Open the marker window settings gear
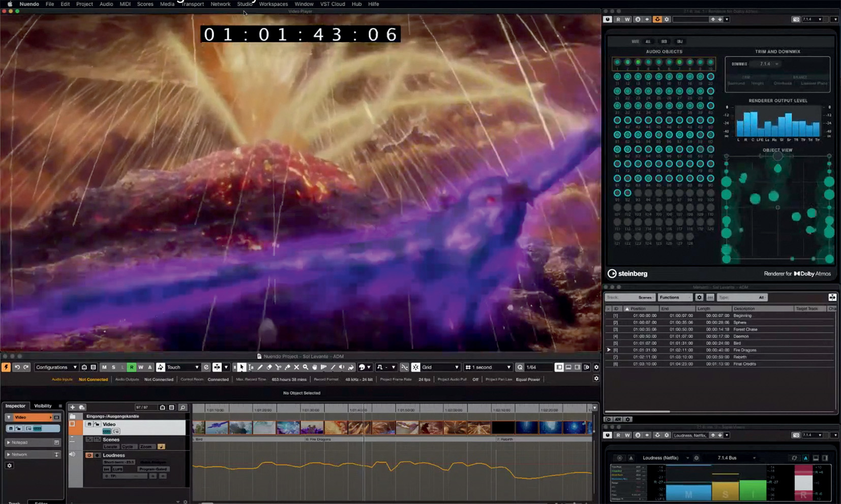 [x=699, y=298]
